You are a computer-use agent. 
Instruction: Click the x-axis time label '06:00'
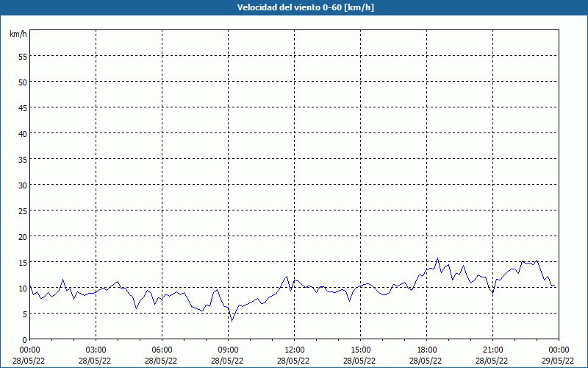(x=162, y=350)
